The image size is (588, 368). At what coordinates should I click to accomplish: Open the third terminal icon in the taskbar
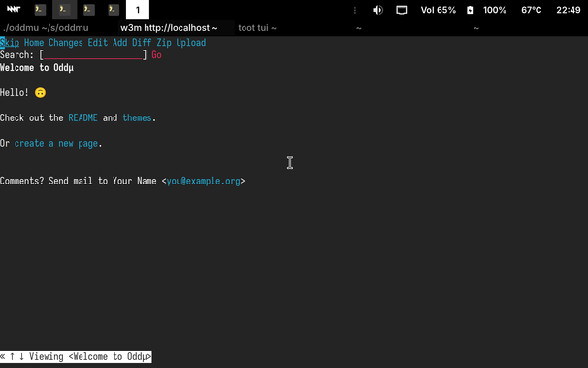[89, 10]
